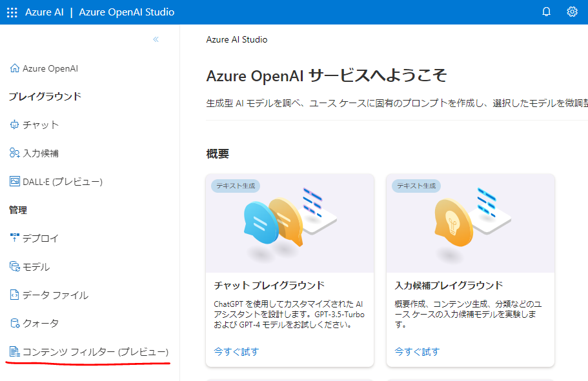This screenshot has width=588, height=381.
Task: Open the 入力候補 playground menu item
Action: pos(41,153)
